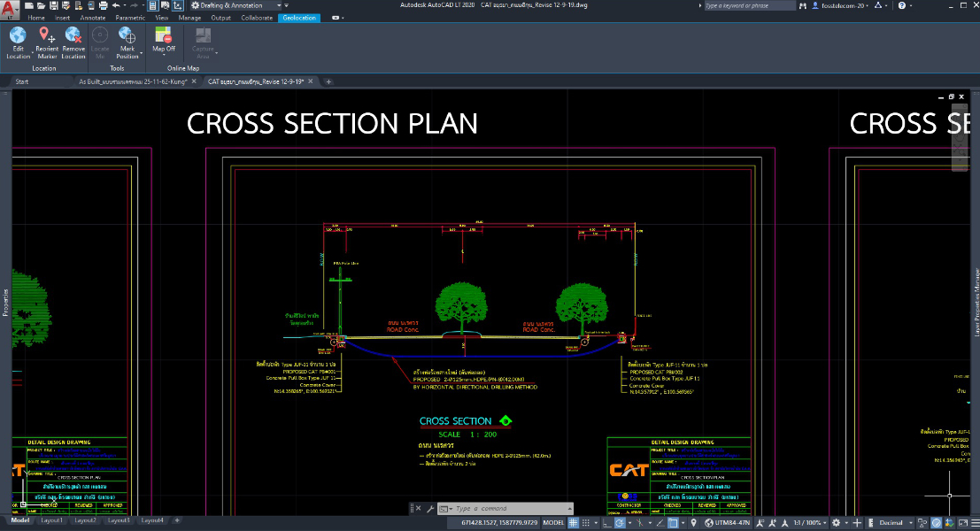
Task: Open the Annotate ribbon tab
Action: (x=92, y=18)
